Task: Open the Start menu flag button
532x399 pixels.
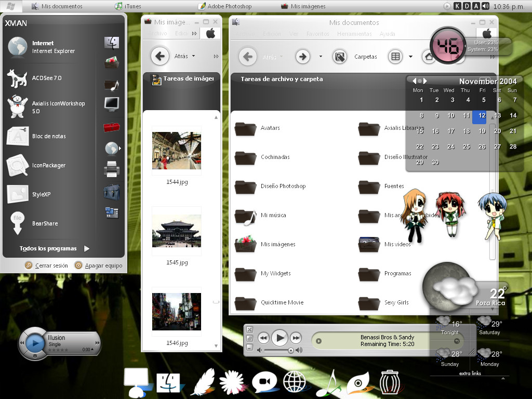Action: [x=10, y=6]
